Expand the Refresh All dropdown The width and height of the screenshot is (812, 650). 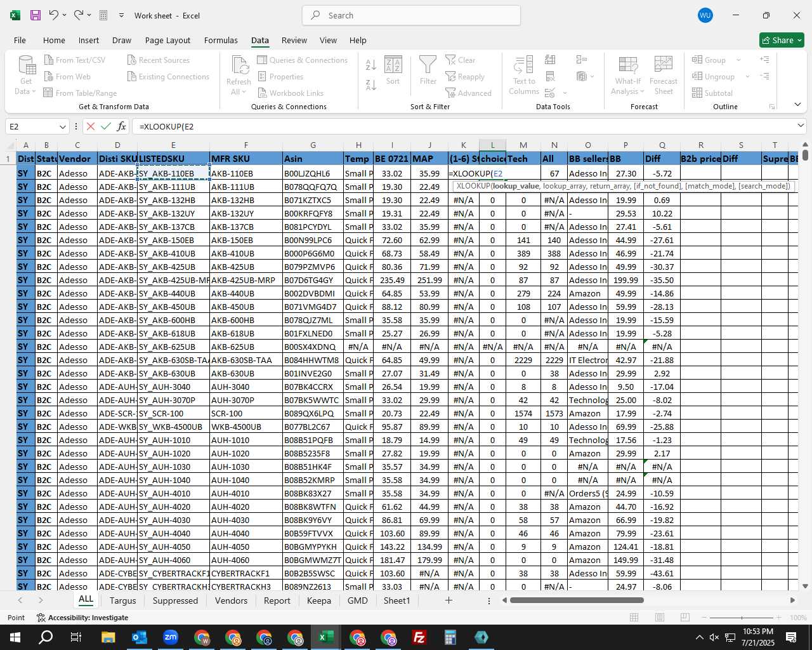click(x=239, y=86)
